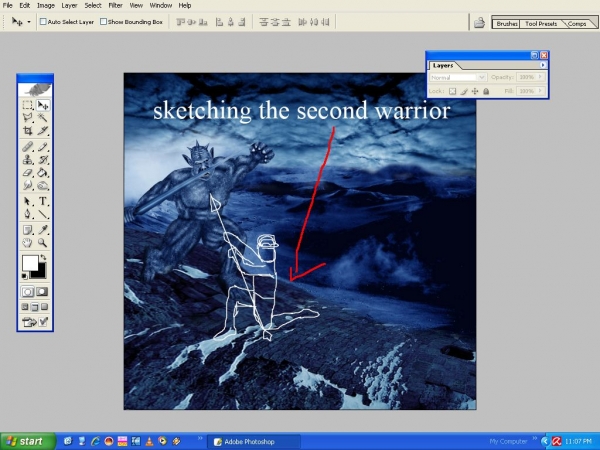Switch to Quick Mask Mode
600x450 pixels.
(42, 292)
